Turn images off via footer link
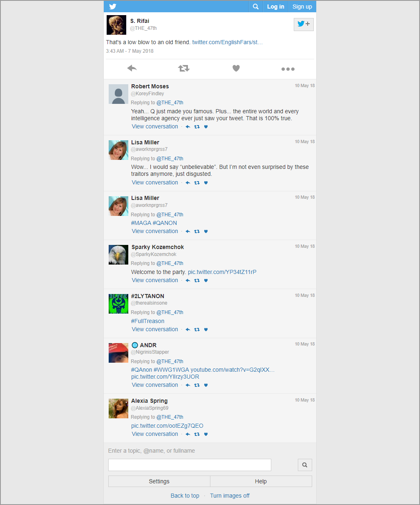 tap(230, 496)
